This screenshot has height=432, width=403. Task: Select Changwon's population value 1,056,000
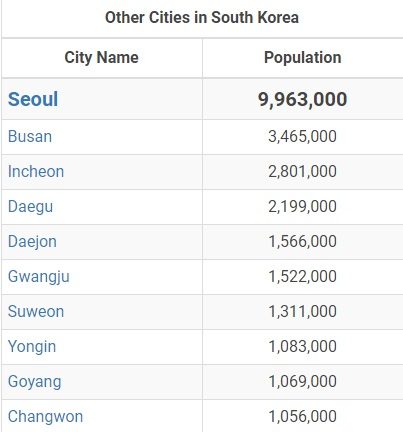click(x=303, y=417)
